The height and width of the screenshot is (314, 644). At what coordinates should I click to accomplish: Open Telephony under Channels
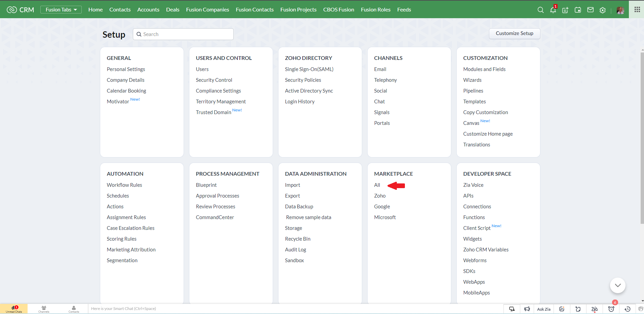click(385, 80)
